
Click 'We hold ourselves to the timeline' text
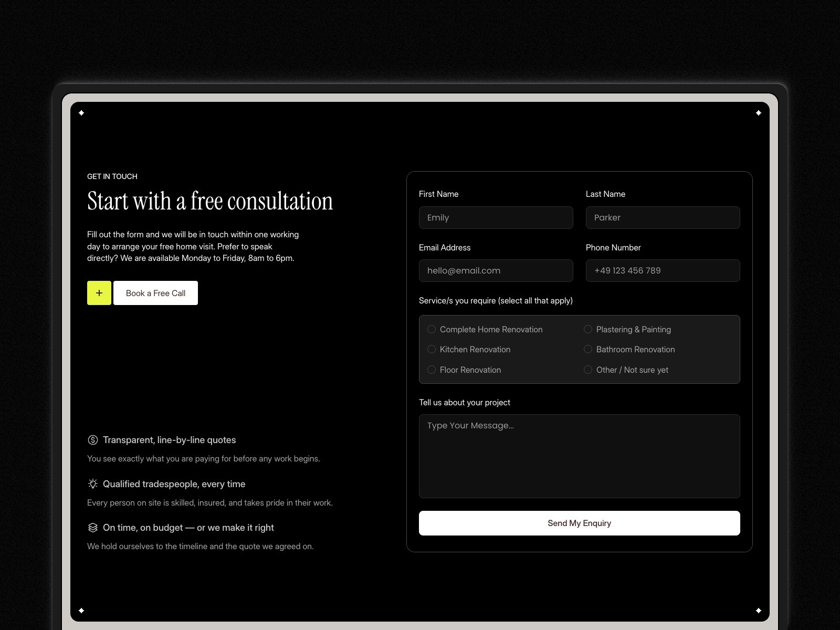point(201,547)
